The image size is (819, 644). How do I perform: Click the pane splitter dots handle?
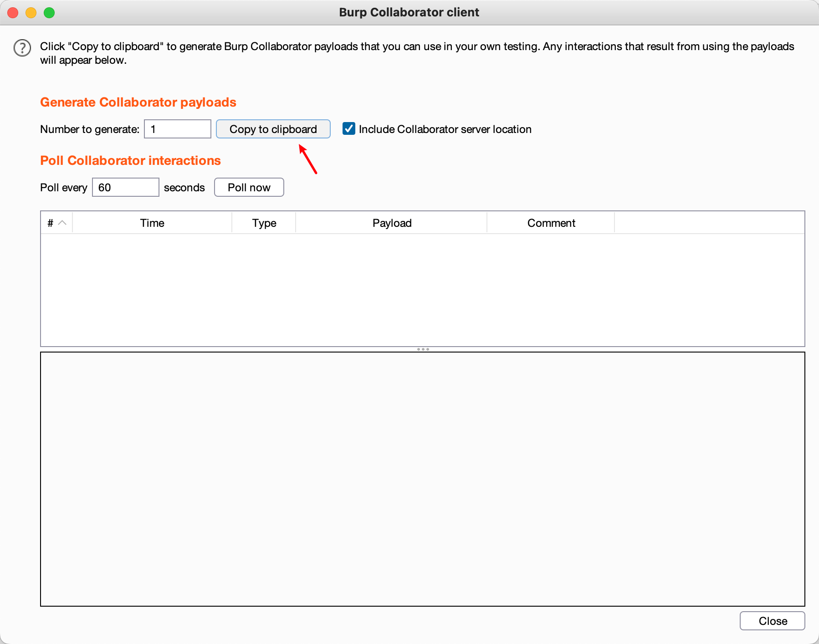[423, 349]
